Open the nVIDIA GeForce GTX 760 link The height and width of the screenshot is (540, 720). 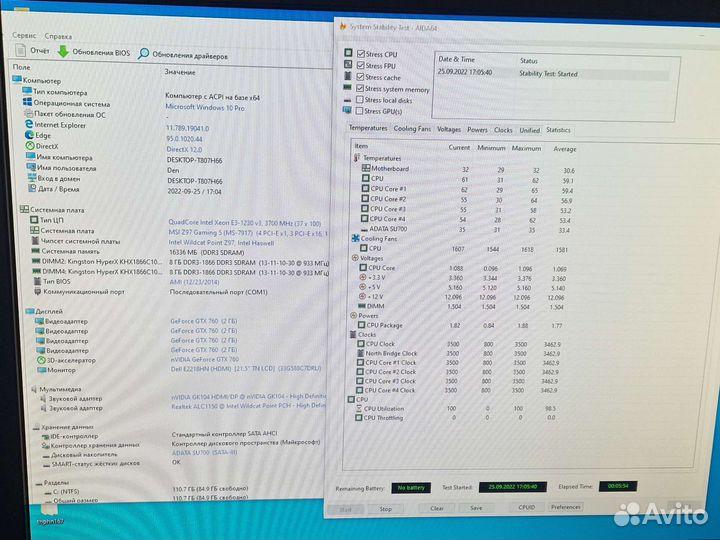pos(205,360)
